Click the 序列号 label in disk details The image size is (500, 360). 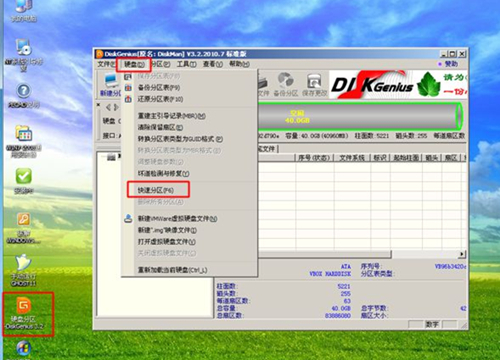(x=371, y=266)
